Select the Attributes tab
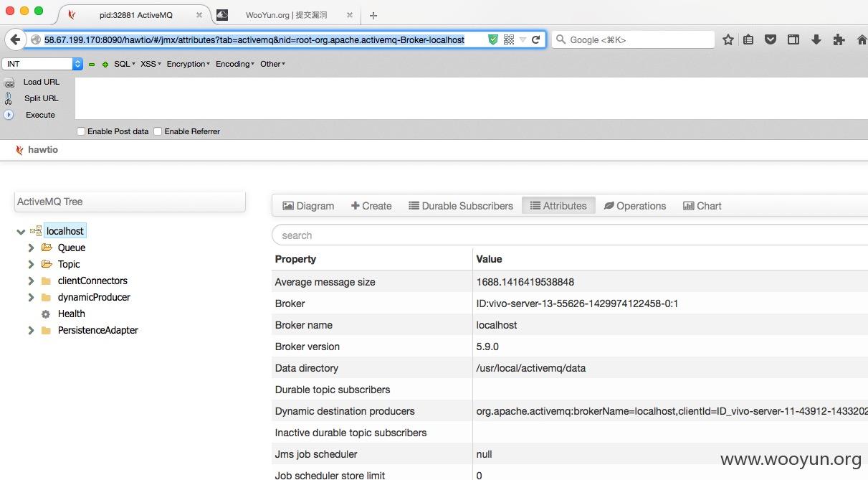868x480 pixels. click(558, 206)
